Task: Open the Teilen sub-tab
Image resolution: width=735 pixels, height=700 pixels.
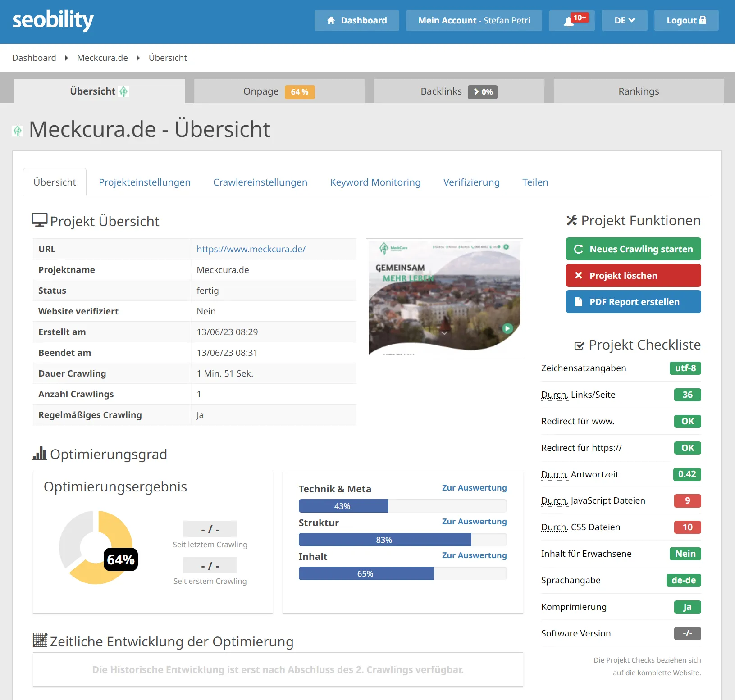Action: coord(535,182)
